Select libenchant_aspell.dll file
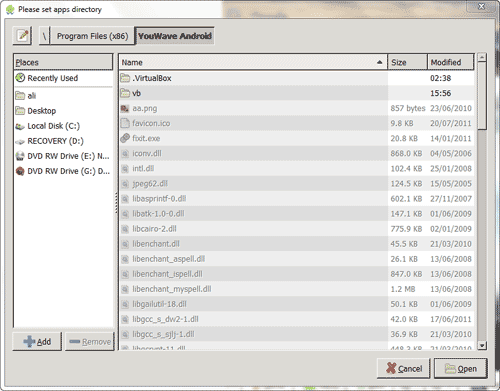Viewport: 500px width, 391px height. point(296,259)
